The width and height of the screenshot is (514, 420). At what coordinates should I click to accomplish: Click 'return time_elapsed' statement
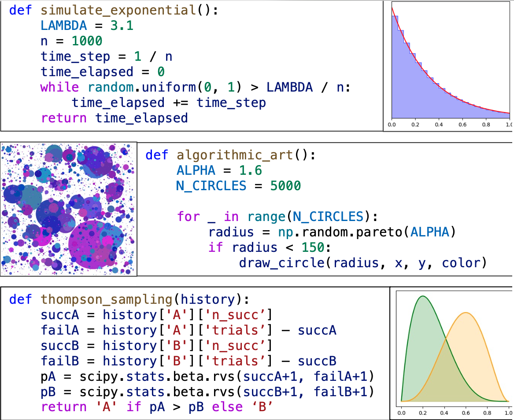click(x=115, y=118)
